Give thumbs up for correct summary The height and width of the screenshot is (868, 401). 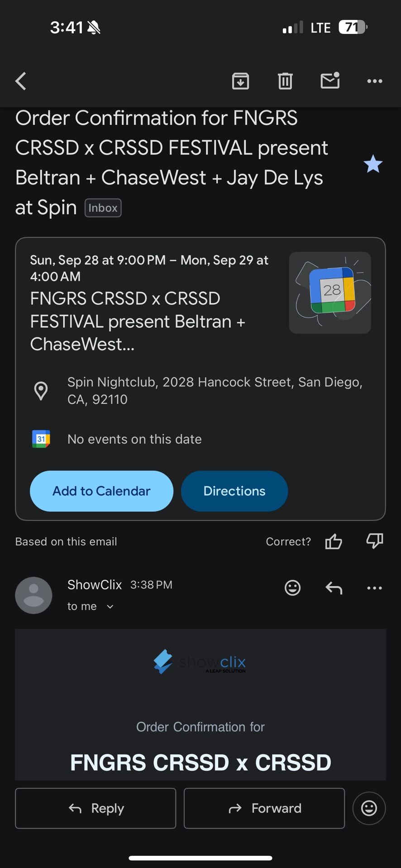click(x=334, y=541)
